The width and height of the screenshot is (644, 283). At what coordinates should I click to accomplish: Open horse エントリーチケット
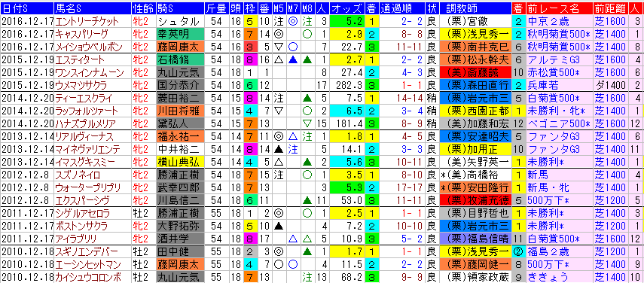click(87, 21)
